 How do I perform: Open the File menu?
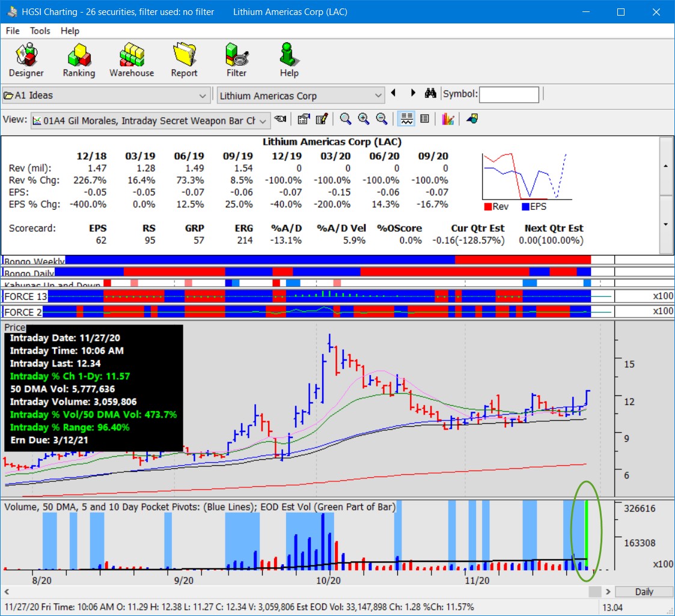pyautogui.click(x=13, y=31)
